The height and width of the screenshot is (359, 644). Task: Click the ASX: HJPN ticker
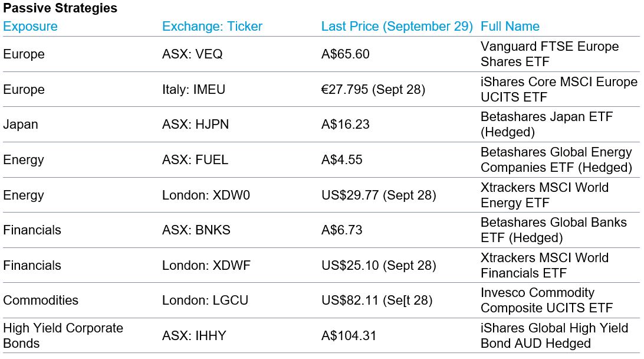[196, 125]
